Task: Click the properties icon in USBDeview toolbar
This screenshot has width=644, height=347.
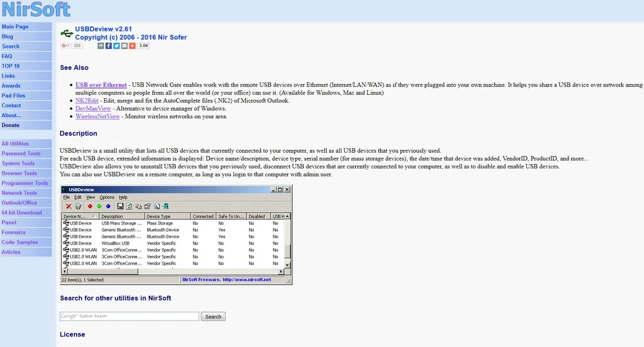Action: [147, 206]
